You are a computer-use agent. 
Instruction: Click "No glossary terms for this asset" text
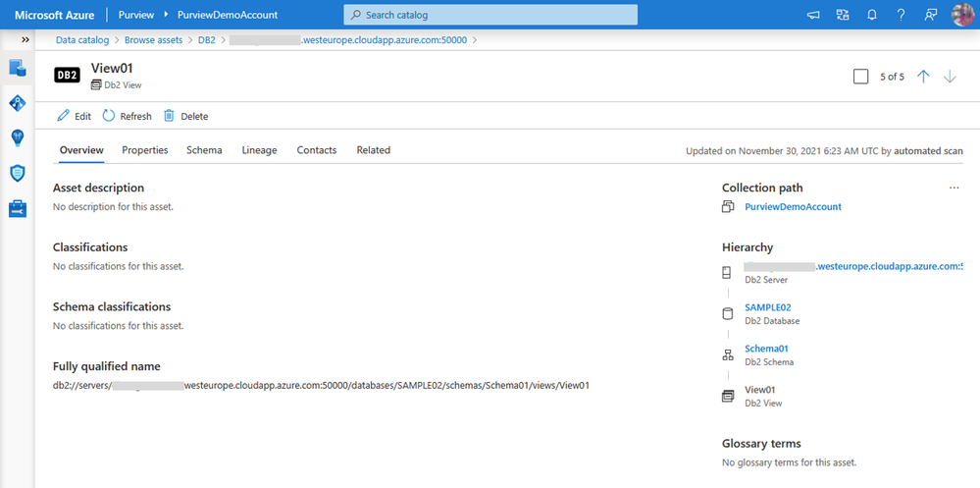790,463
